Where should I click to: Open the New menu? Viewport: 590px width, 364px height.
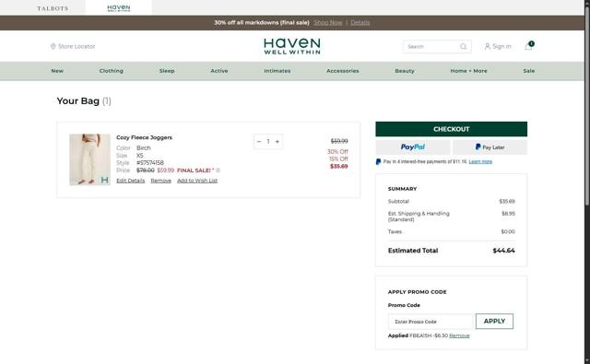pyautogui.click(x=57, y=71)
